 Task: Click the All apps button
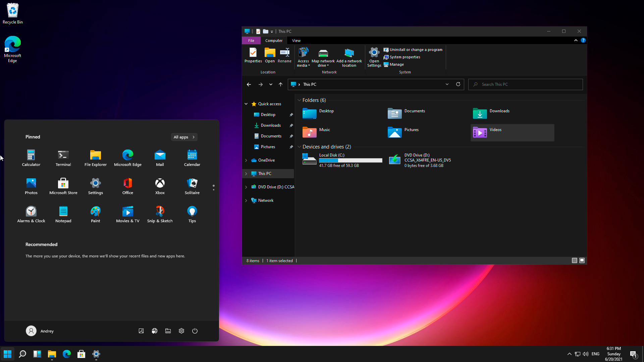click(x=184, y=137)
